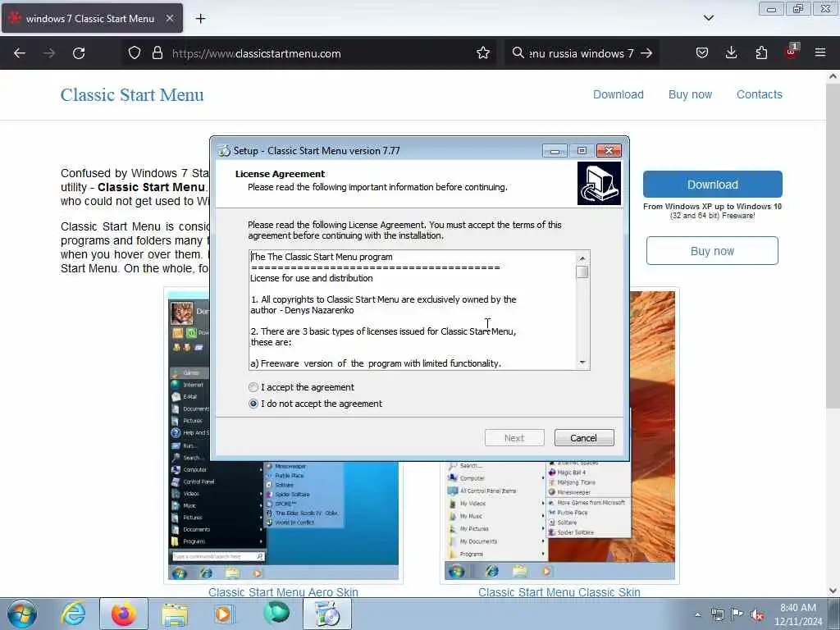The image size is (840, 630).
Task: Expand the list all tabs chevron
Action: tap(709, 18)
